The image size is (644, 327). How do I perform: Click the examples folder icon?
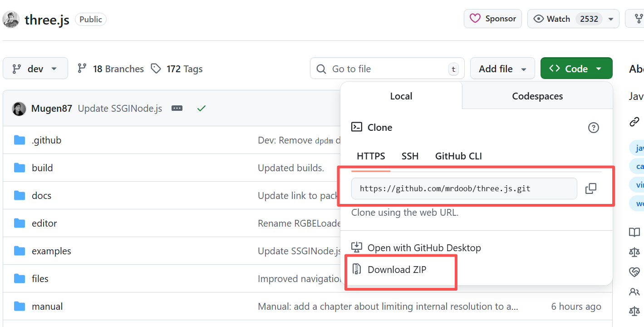tap(20, 251)
